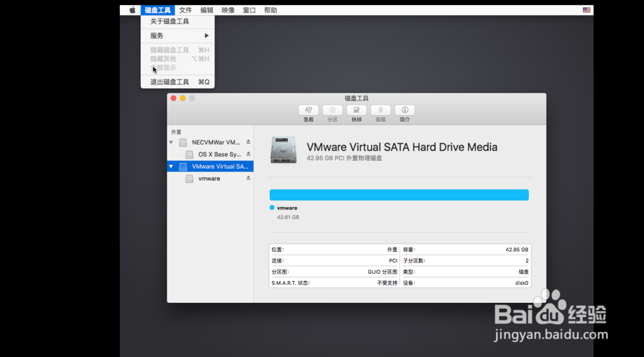
Task: Click the 42.95 GB PCI 外置物理磁盘 subtitle
Action: click(344, 158)
